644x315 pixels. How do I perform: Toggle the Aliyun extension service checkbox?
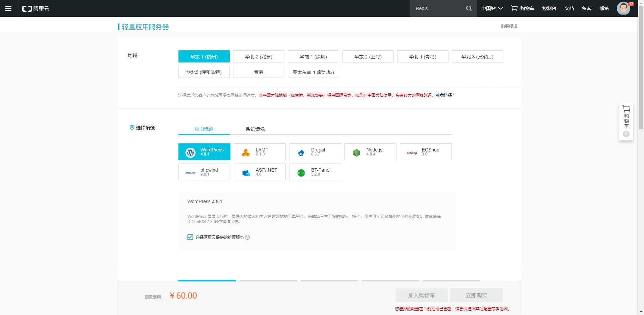tap(190, 237)
